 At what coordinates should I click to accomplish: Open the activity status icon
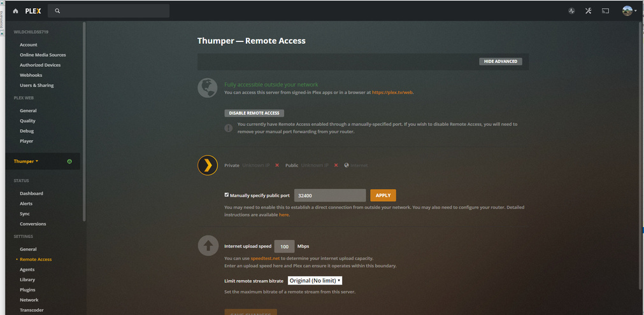571,11
